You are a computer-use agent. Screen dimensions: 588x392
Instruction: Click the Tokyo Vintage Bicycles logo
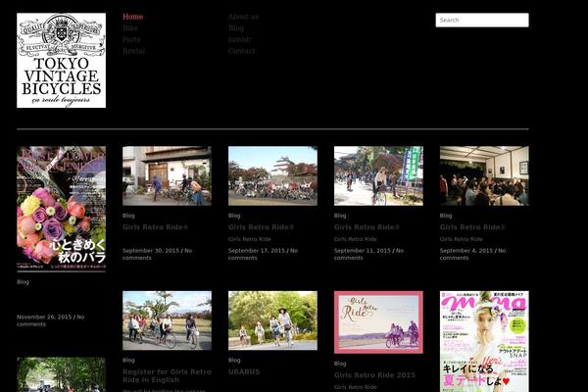point(61,61)
